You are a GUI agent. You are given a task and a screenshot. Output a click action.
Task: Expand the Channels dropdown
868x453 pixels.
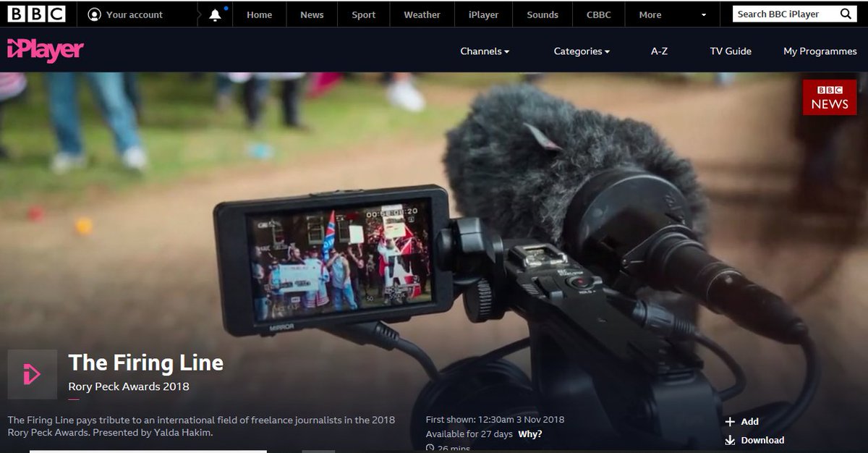click(484, 51)
